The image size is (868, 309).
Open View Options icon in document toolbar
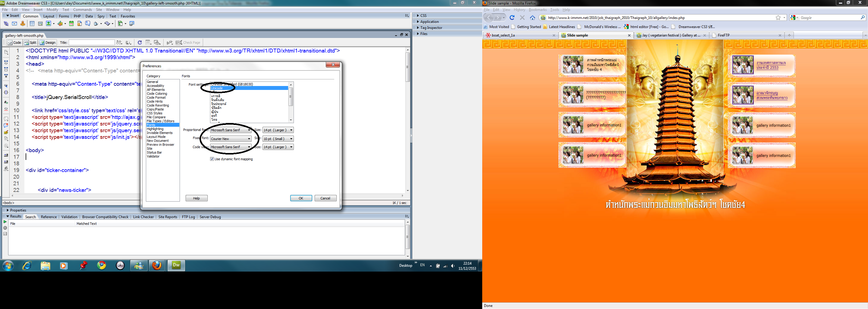click(x=148, y=43)
